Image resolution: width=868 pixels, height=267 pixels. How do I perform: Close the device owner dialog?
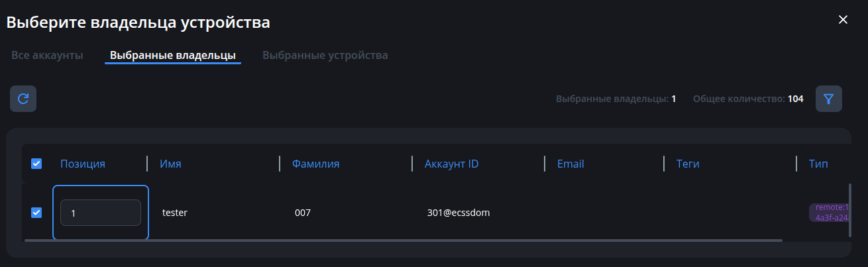click(x=843, y=20)
